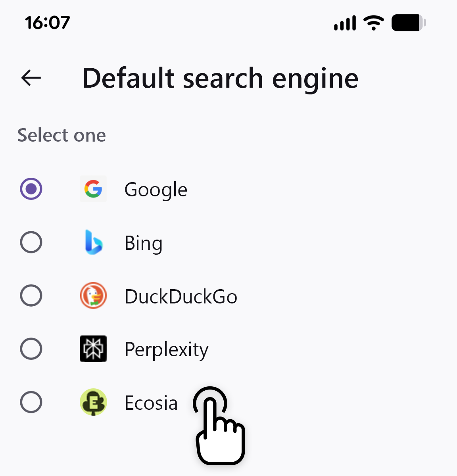This screenshot has width=457, height=476.
Task: Tap the clock showing 16:07
Action: point(47,23)
